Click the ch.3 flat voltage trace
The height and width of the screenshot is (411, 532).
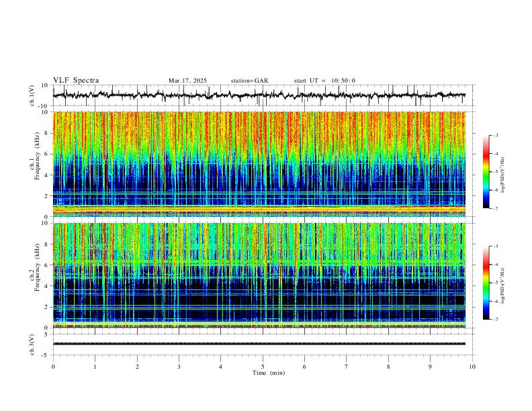click(x=259, y=344)
